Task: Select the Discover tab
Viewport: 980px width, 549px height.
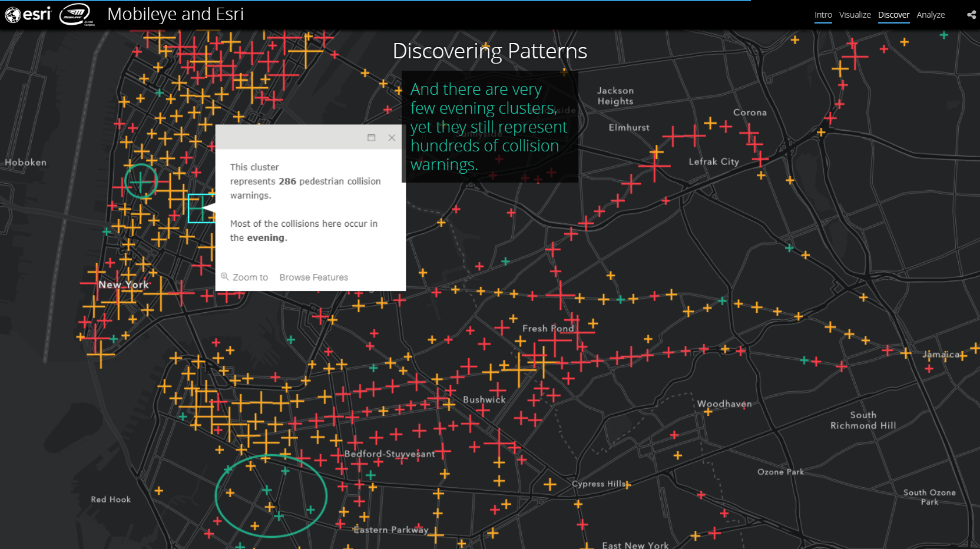Action: coord(893,15)
